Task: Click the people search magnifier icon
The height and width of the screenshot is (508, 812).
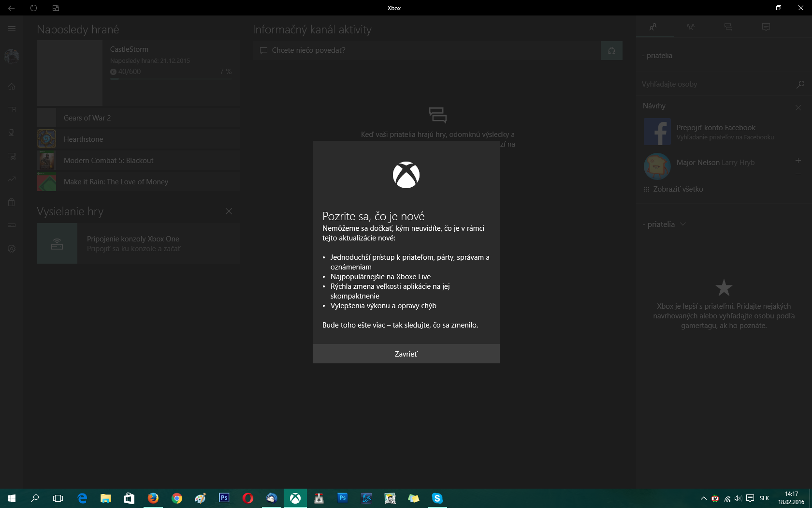Action: (x=800, y=84)
